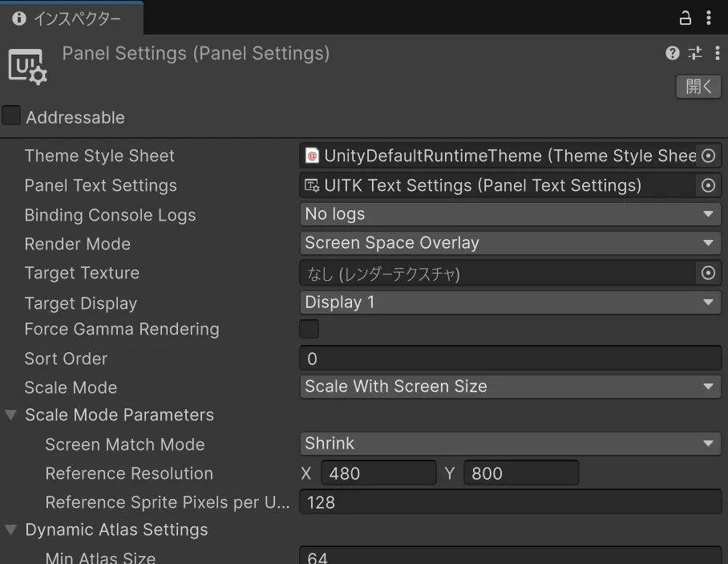Click the preset sliders icon
This screenshot has height=564, width=728.
tap(695, 53)
